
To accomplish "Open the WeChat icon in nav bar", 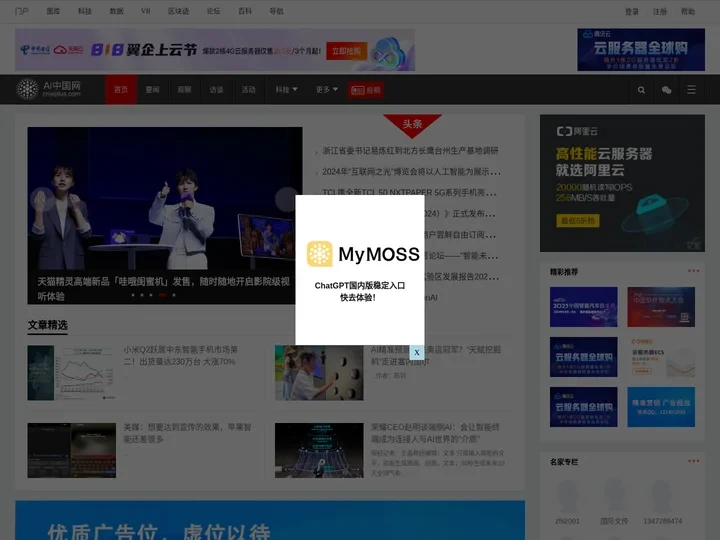I will 666,90.
